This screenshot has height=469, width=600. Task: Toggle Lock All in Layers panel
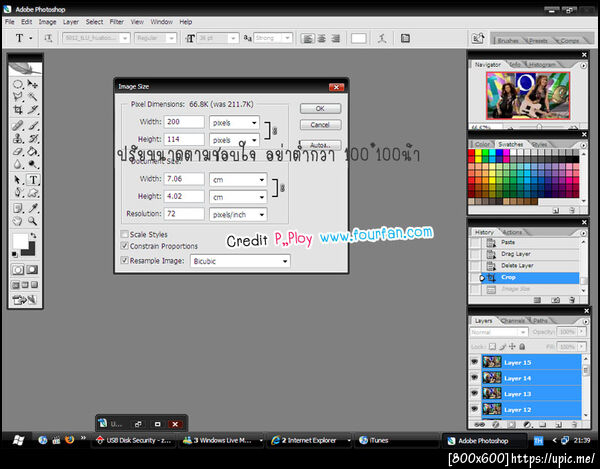pyautogui.click(x=522, y=347)
